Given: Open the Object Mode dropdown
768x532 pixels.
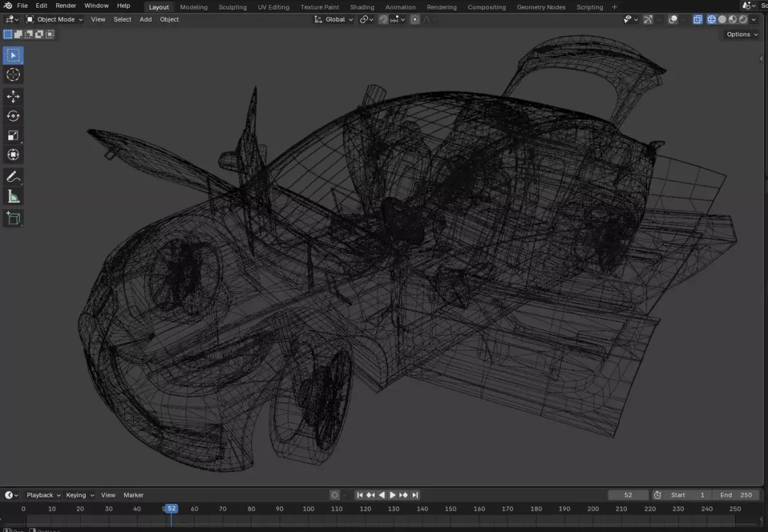Looking at the screenshot, I should point(54,19).
